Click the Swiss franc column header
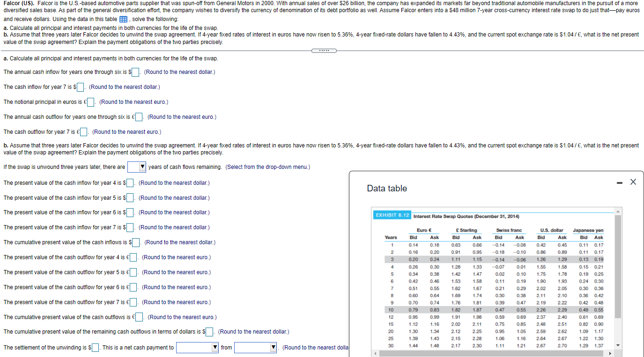This screenshot has height=357, width=644. coord(509,230)
